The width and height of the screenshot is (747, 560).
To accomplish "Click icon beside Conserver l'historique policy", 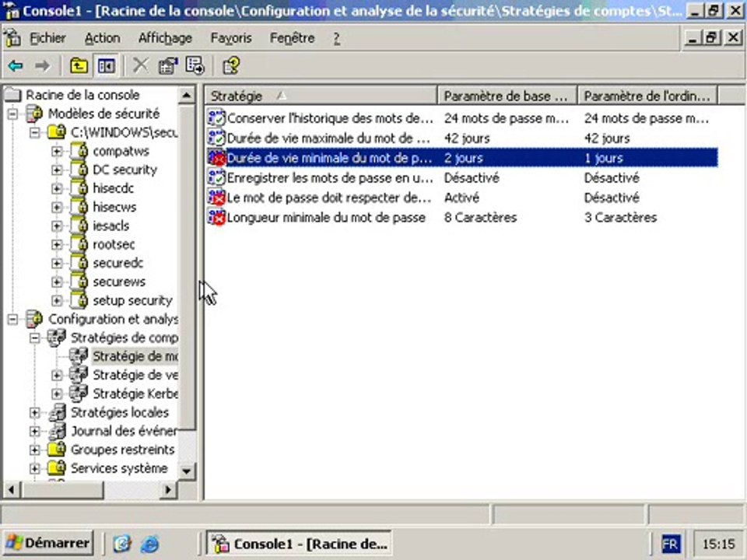I will click(x=217, y=118).
